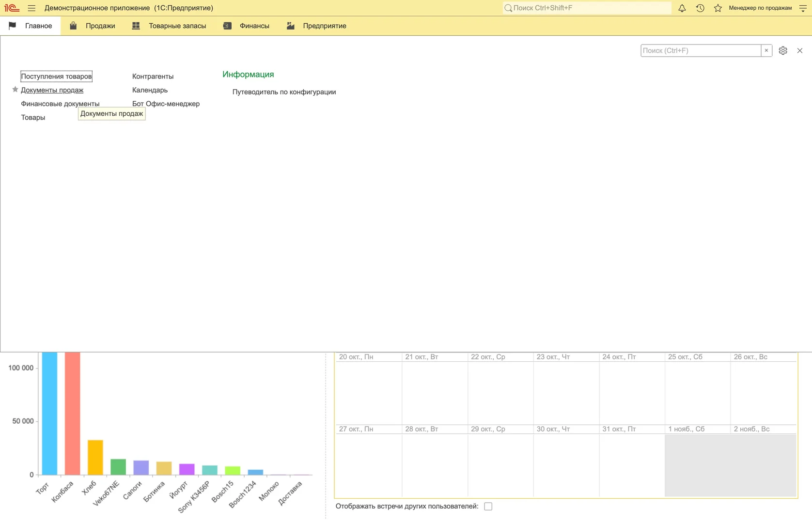Click the 1C logo icon

click(12, 8)
